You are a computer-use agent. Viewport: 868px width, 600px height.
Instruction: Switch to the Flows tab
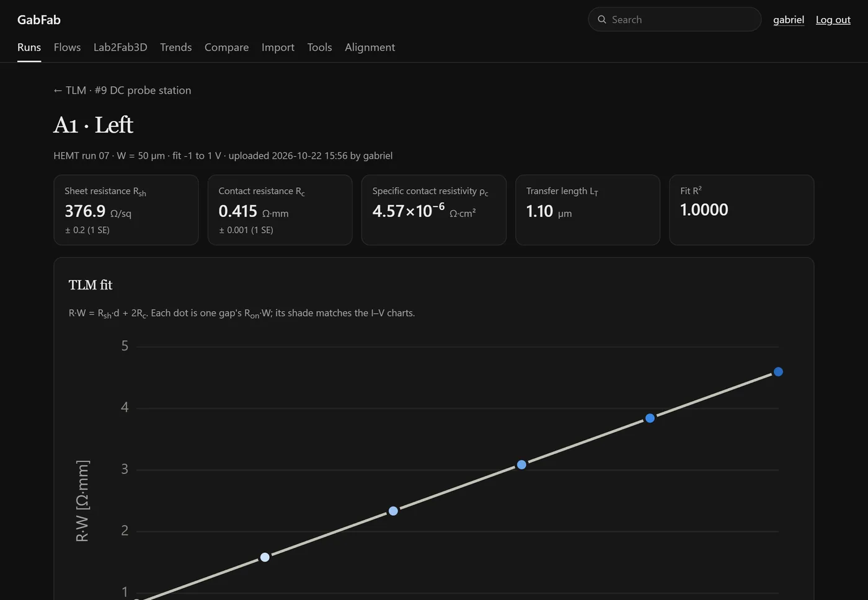[x=67, y=47]
